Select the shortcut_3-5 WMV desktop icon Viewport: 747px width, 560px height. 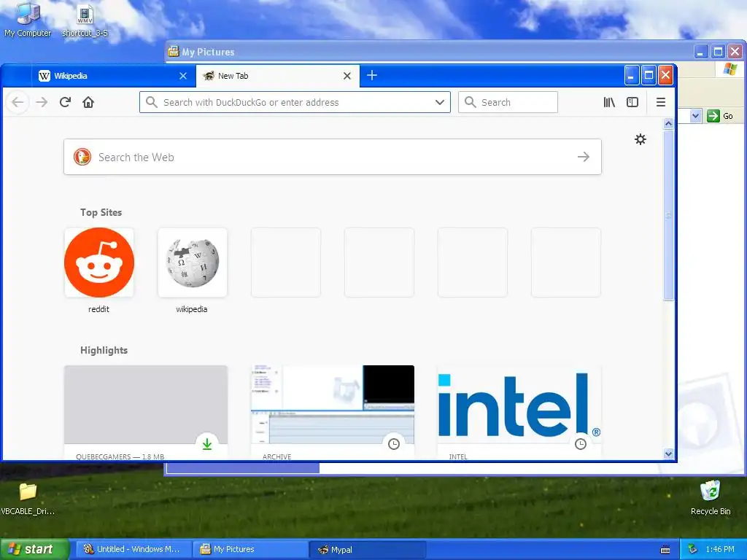pos(85,20)
